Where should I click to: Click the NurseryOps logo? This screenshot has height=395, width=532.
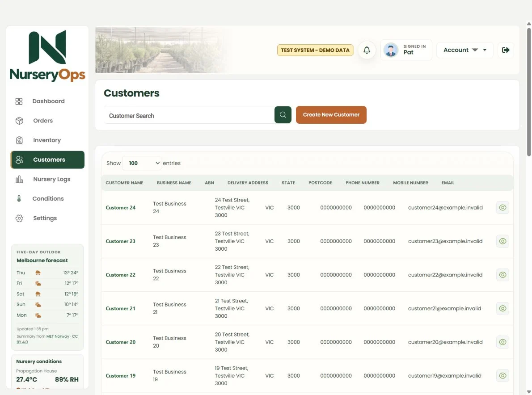tap(47, 55)
